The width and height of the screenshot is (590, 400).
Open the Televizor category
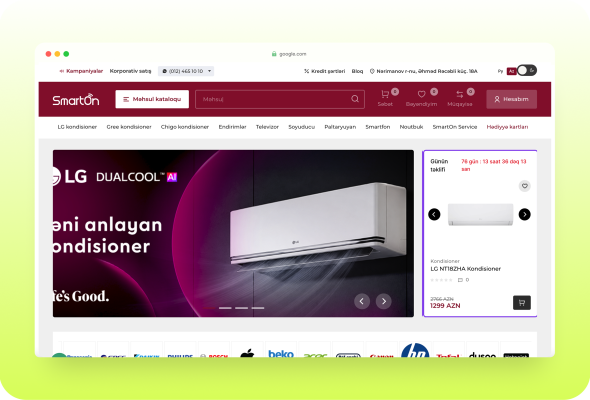tap(267, 127)
